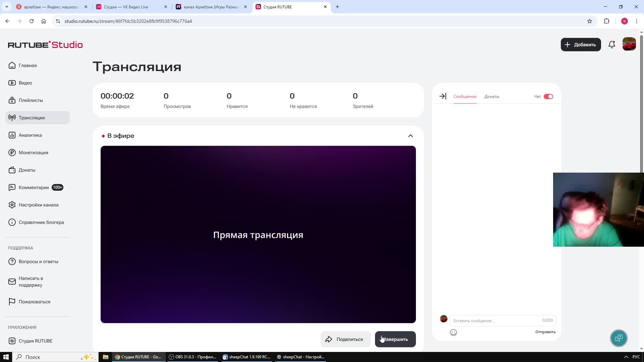
Task: Open emoji picker in chat
Action: coord(453,333)
